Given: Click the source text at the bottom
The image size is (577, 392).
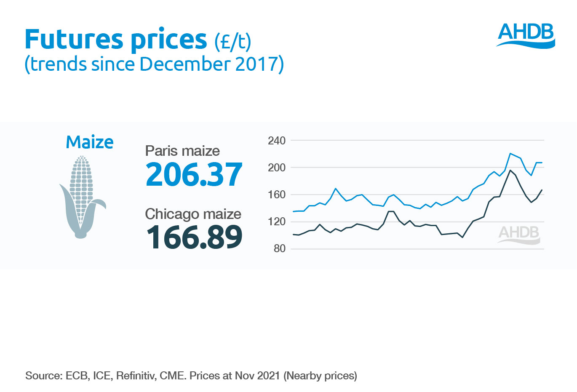Looking at the screenshot, I should [191, 376].
